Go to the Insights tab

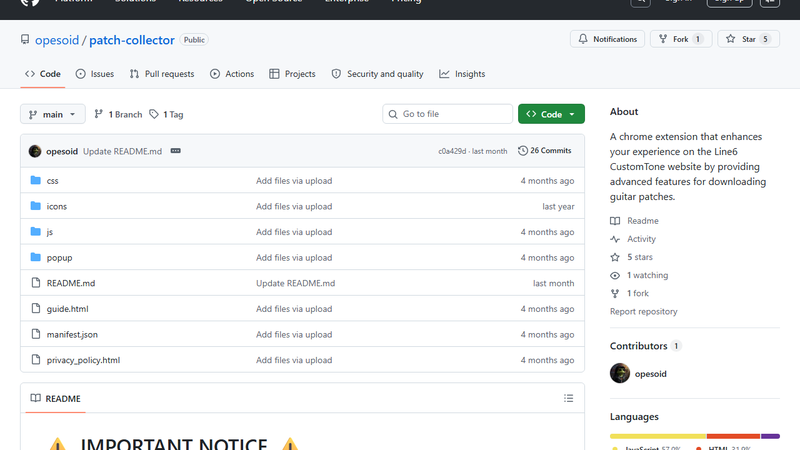(x=462, y=74)
